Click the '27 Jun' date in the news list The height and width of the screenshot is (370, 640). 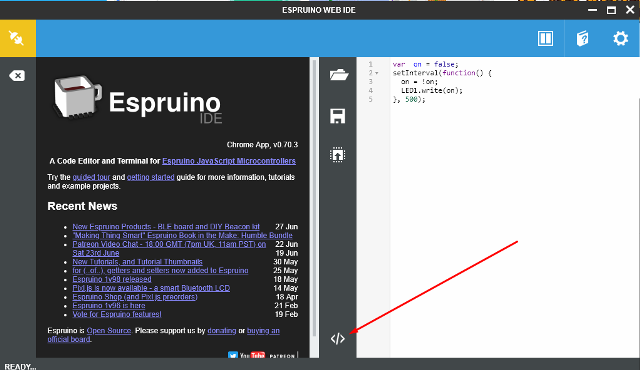click(x=286, y=226)
